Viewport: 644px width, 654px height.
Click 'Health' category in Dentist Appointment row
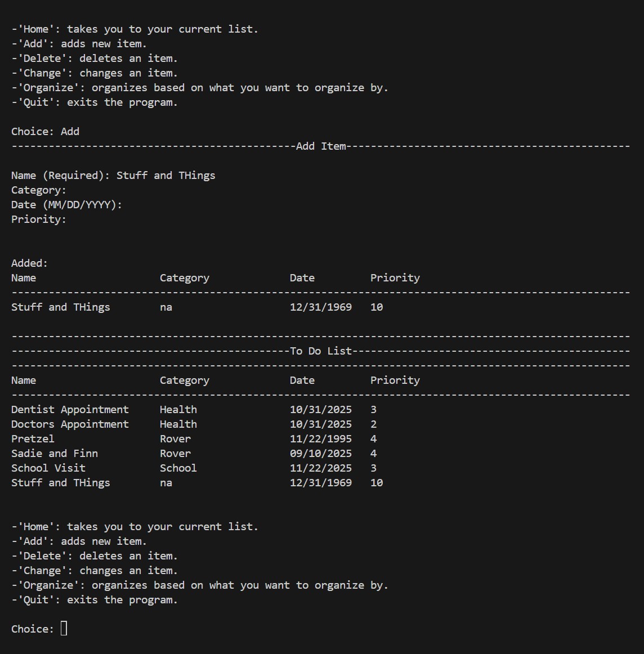point(178,410)
